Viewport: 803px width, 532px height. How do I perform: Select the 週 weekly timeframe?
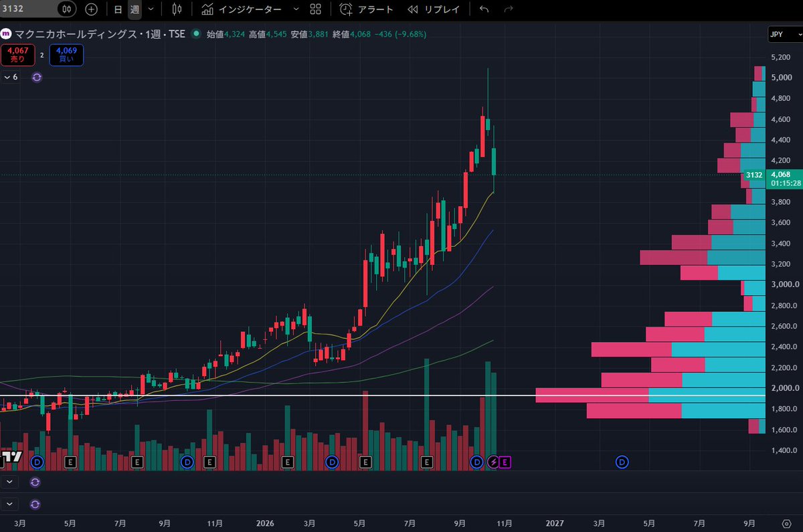coord(135,9)
